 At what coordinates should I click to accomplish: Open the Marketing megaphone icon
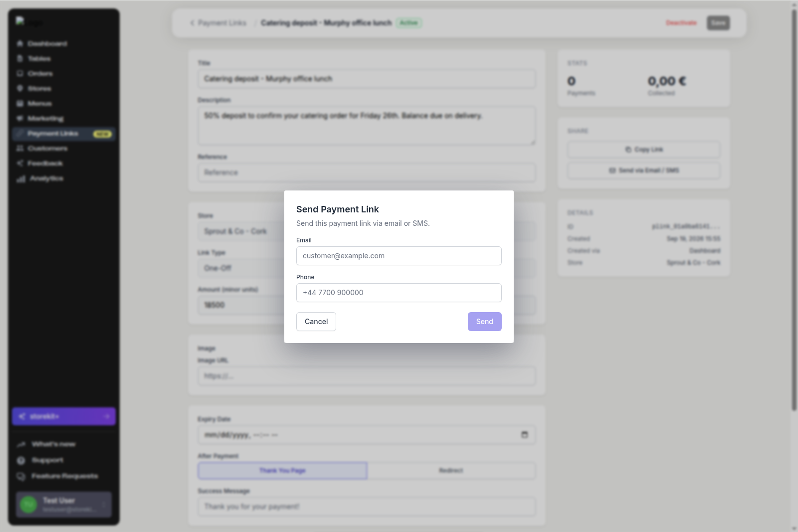[20, 119]
